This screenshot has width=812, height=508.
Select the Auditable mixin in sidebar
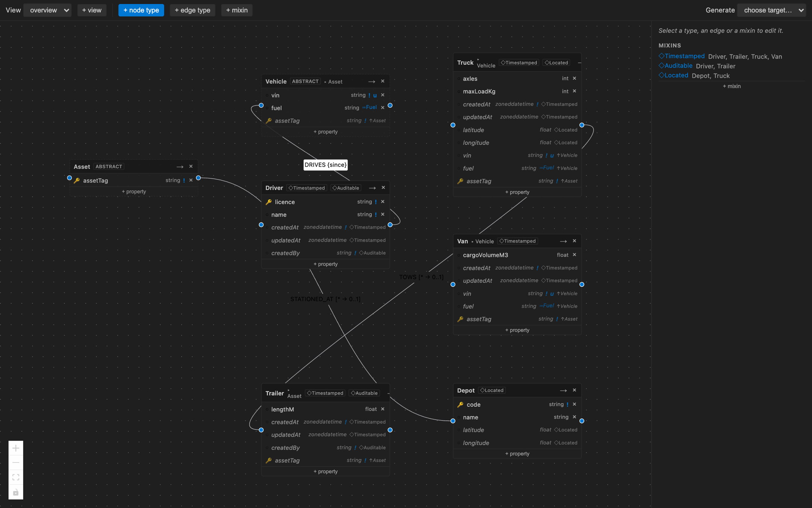pyautogui.click(x=676, y=65)
